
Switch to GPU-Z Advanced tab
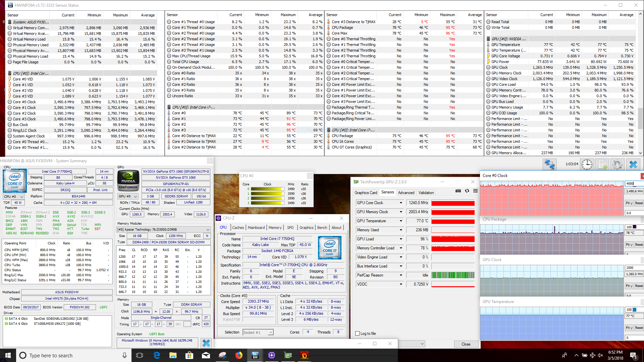click(406, 193)
